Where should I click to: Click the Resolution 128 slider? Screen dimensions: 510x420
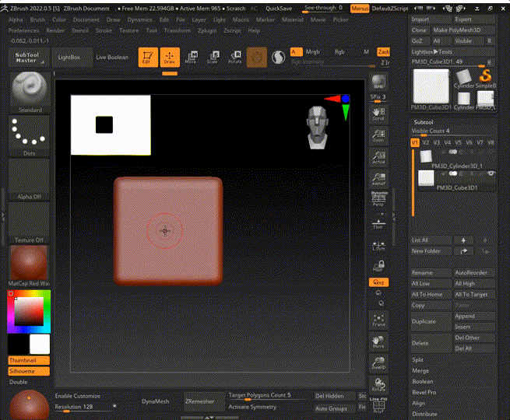[84, 407]
